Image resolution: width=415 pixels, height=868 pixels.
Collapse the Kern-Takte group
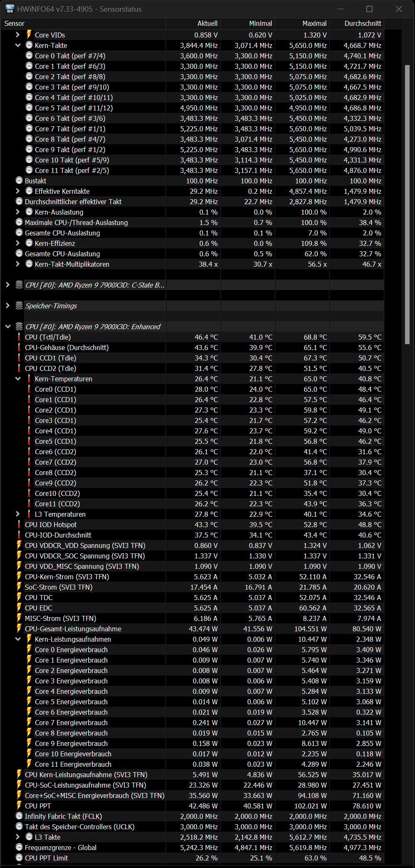tap(18, 45)
